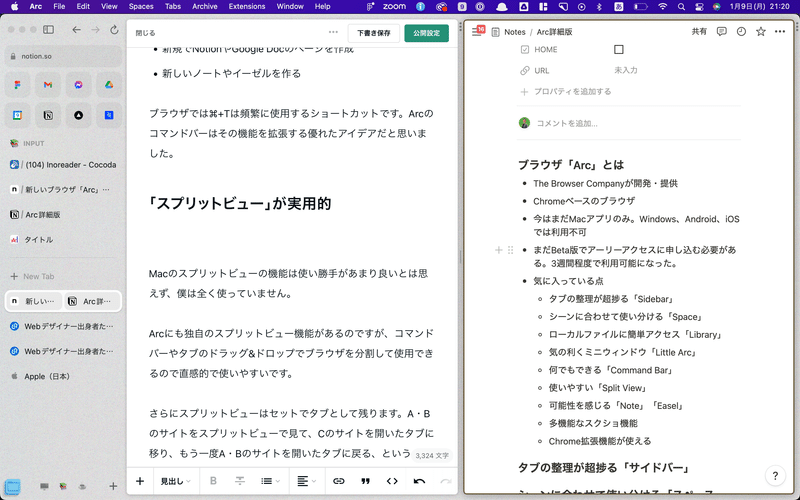Image resolution: width=800 pixels, height=500 pixels.
Task: Open the 見出し heading dropdown
Action: (176, 481)
